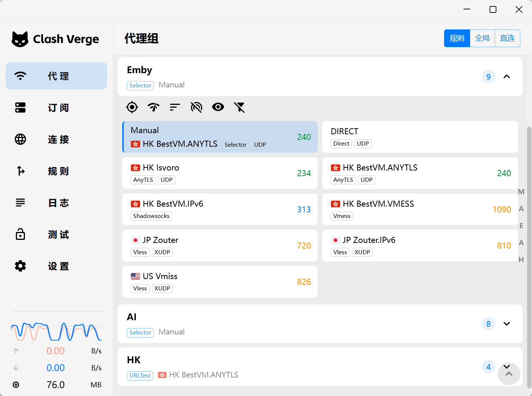532x396 pixels.
Task: Click the download speed arrow icon
Action: tap(16, 368)
